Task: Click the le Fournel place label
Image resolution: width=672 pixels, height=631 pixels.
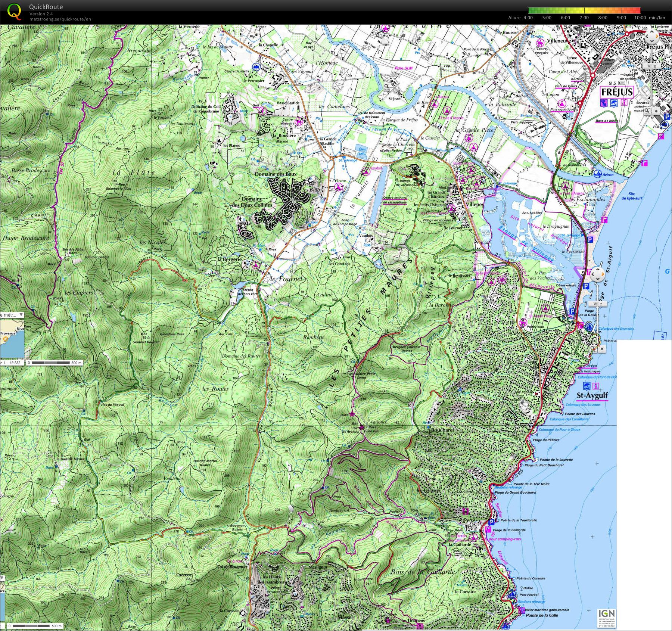Action: (x=286, y=279)
